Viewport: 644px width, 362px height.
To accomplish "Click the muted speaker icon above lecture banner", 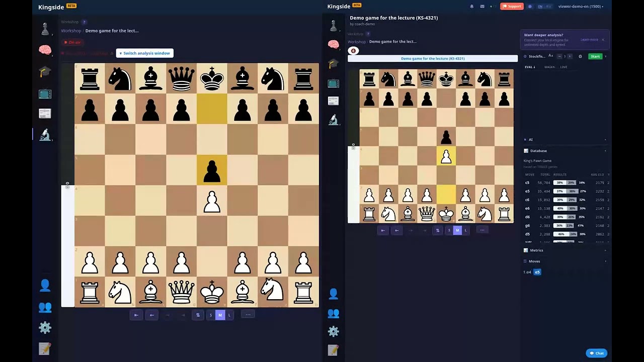I will click(x=353, y=51).
